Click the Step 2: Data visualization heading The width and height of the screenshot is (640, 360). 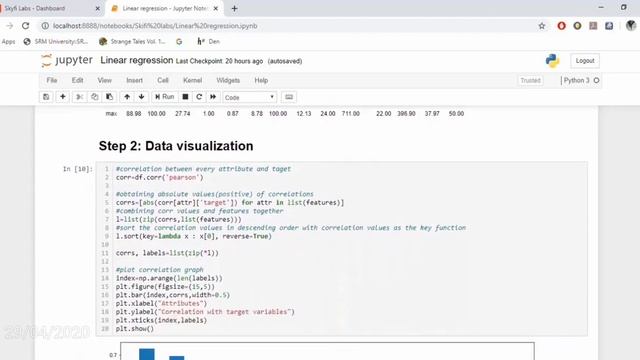tap(176, 146)
